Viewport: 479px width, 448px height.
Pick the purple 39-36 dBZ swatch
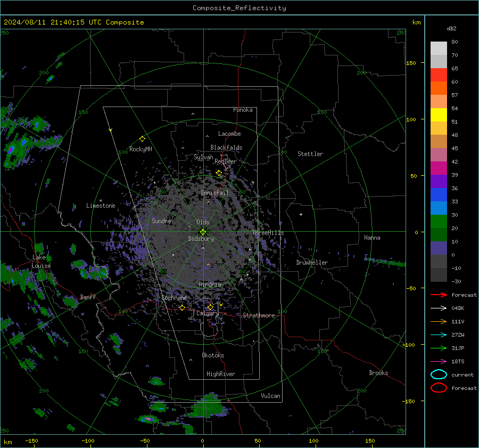click(439, 182)
